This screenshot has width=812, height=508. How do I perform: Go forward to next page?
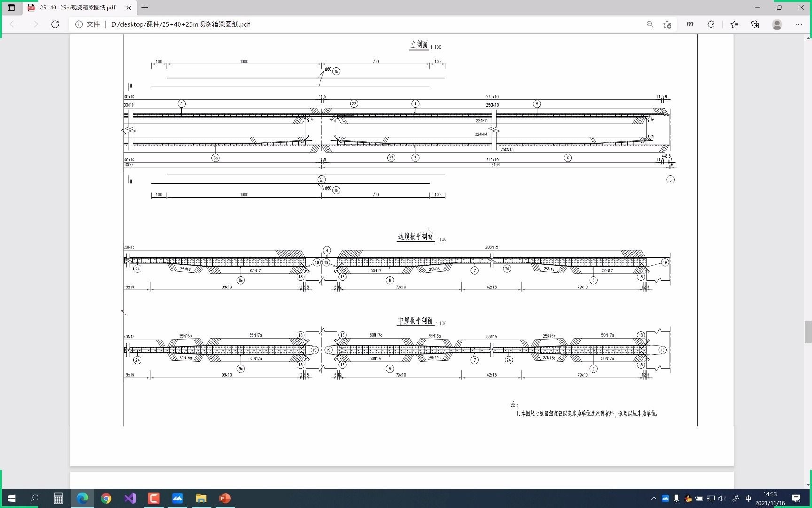point(34,24)
